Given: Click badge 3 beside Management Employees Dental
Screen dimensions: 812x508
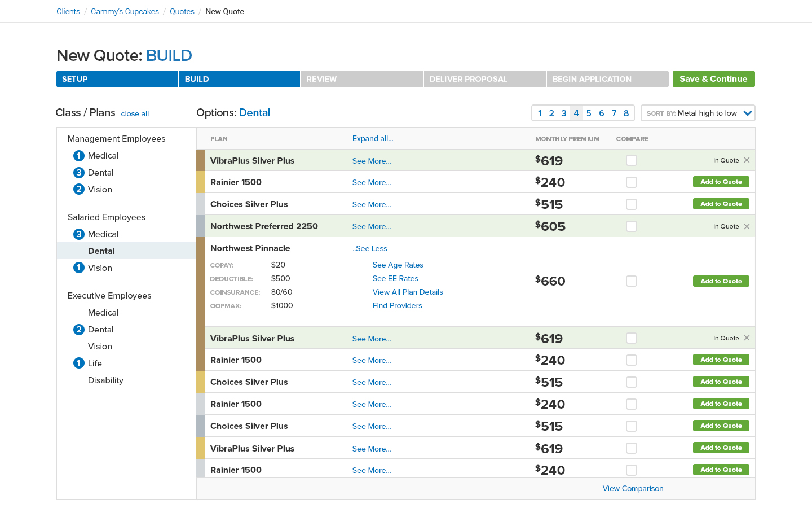Looking at the screenshot, I should coord(79,173).
